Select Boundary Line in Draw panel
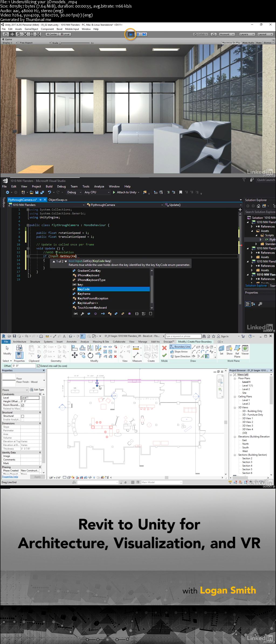 pos(180,347)
